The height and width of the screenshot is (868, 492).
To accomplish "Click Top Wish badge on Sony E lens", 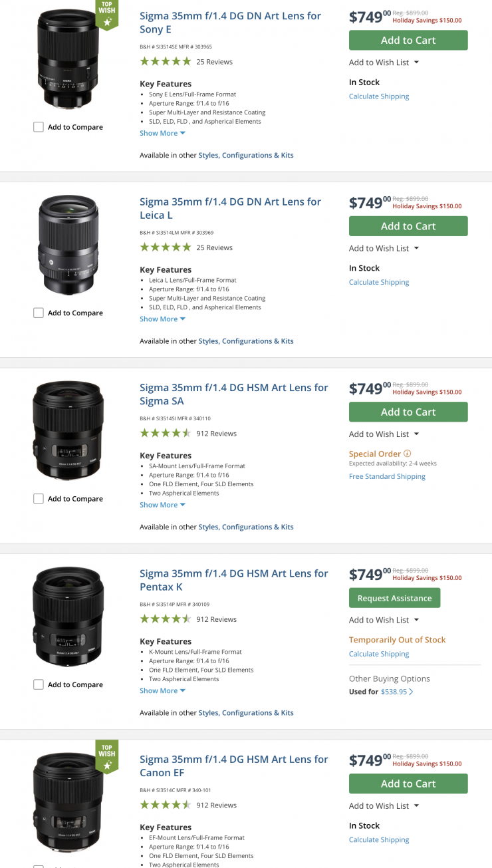I will (107, 14).
